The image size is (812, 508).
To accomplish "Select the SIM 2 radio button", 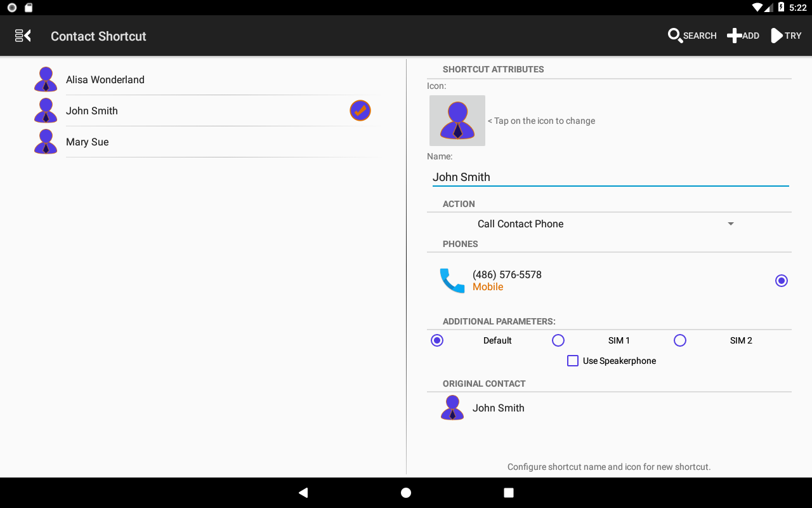I will pos(680,340).
